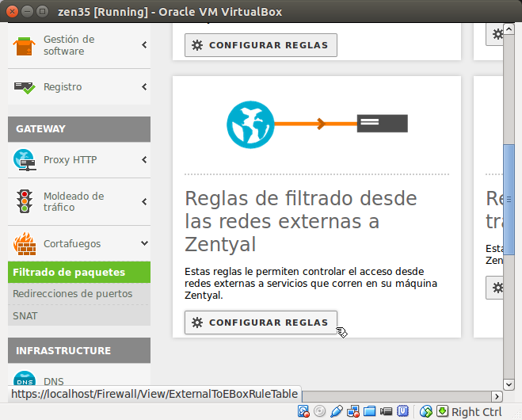Select Filtrado de paquetes submenu item
Image resolution: width=522 pixels, height=420 pixels.
(x=79, y=272)
